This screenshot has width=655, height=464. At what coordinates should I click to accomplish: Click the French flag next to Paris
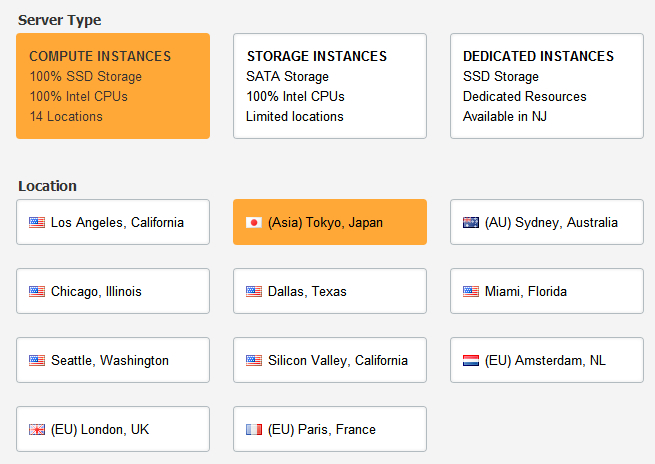click(x=254, y=430)
